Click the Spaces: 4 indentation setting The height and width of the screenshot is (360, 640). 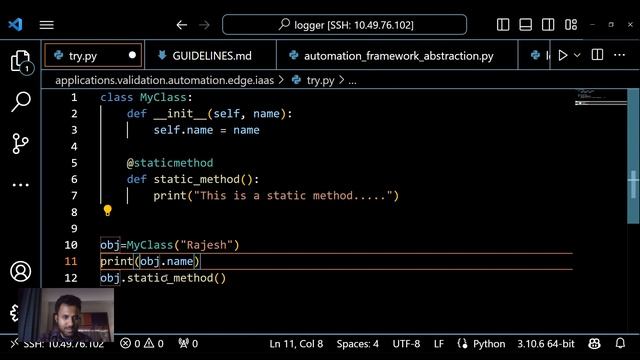point(358,344)
